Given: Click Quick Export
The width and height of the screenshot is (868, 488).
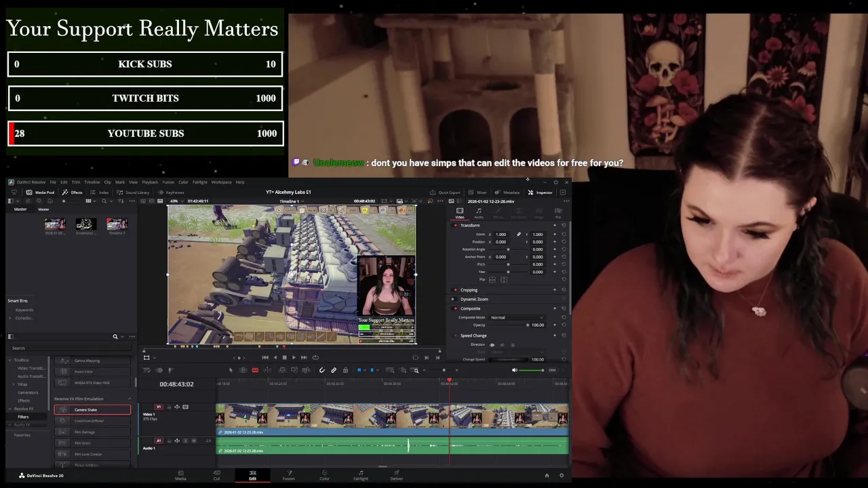Looking at the screenshot, I should pyautogui.click(x=446, y=192).
